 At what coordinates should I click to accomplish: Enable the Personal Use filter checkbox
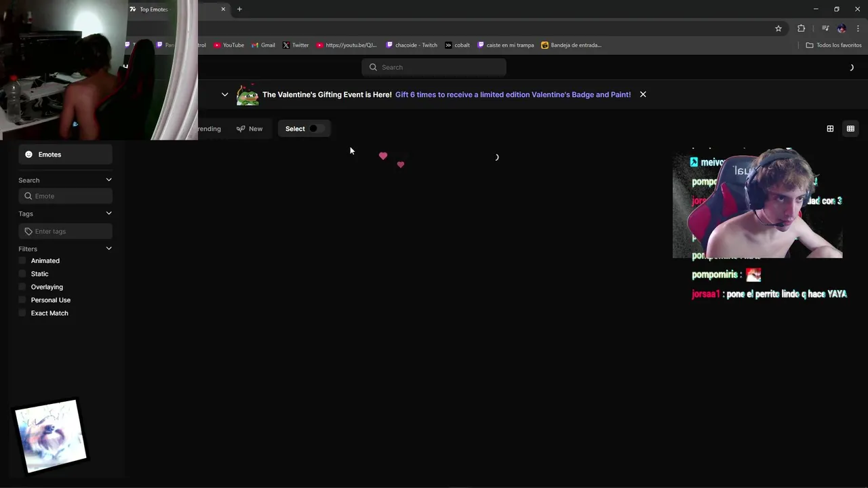pos(22,300)
